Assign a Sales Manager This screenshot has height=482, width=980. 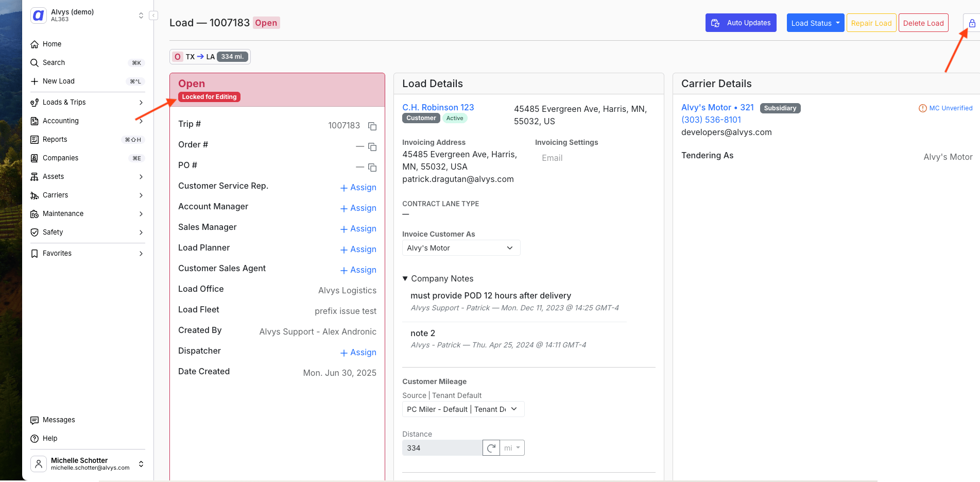[358, 229]
